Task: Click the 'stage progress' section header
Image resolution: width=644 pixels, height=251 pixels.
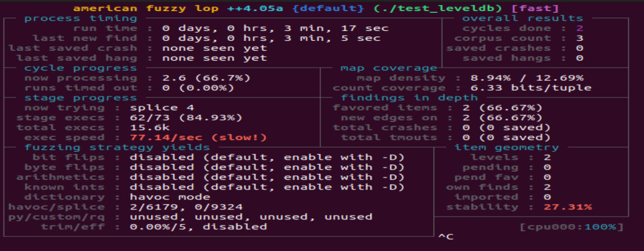Action: [81, 97]
